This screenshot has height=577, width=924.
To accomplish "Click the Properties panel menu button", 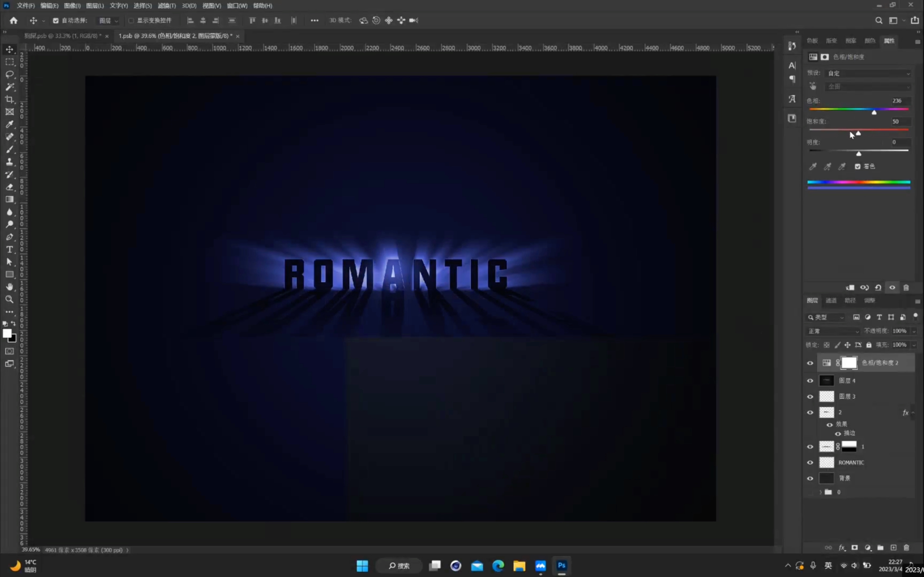I will [917, 42].
